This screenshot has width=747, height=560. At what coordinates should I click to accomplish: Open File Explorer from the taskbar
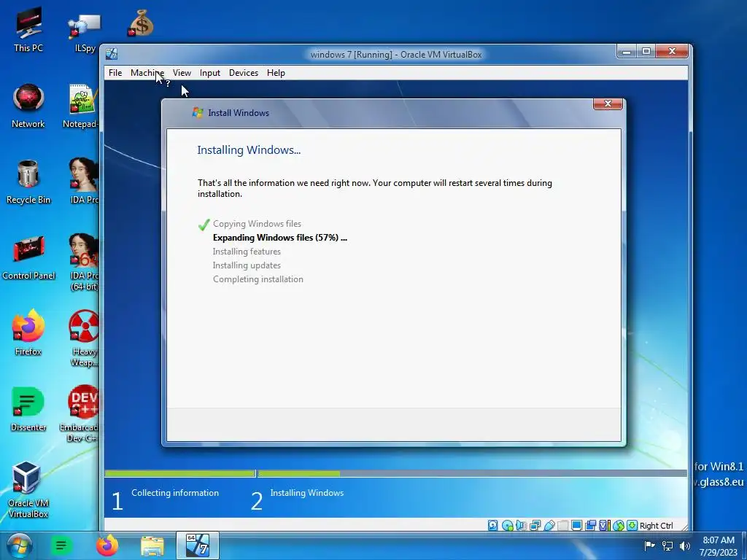[x=152, y=545]
